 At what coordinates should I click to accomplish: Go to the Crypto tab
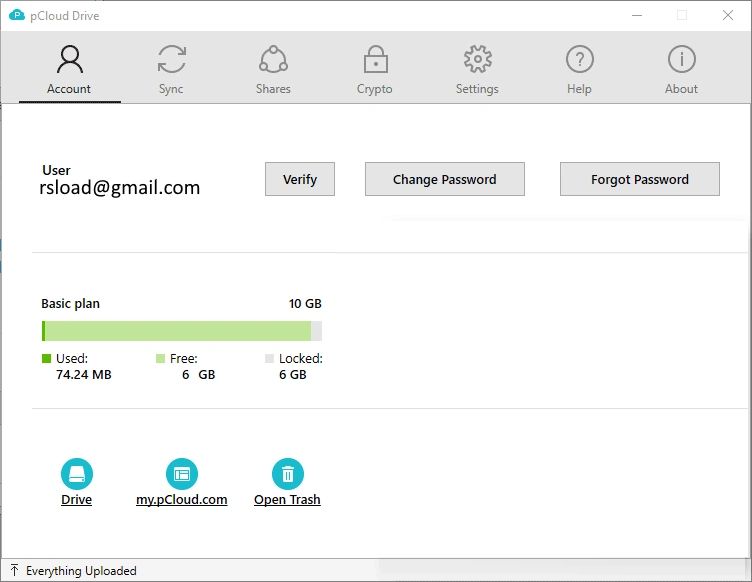click(x=375, y=70)
